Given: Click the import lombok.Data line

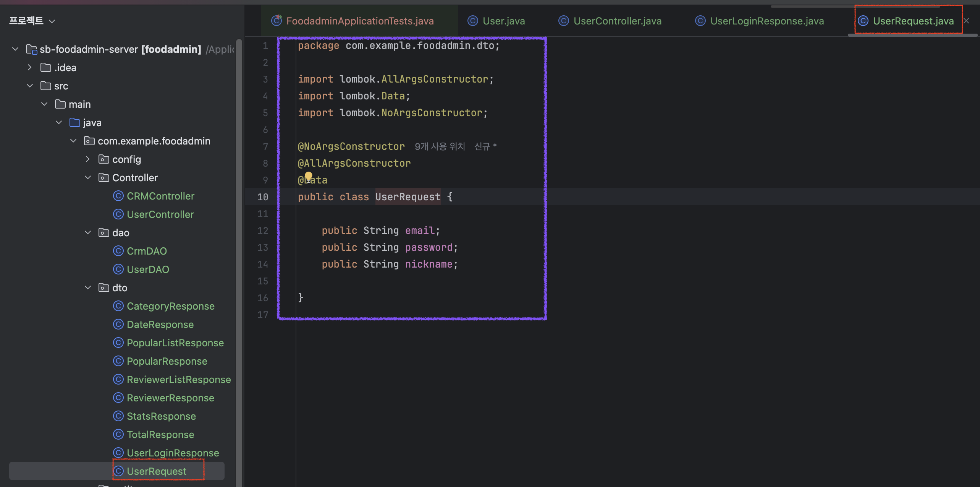Looking at the screenshot, I should (x=354, y=96).
